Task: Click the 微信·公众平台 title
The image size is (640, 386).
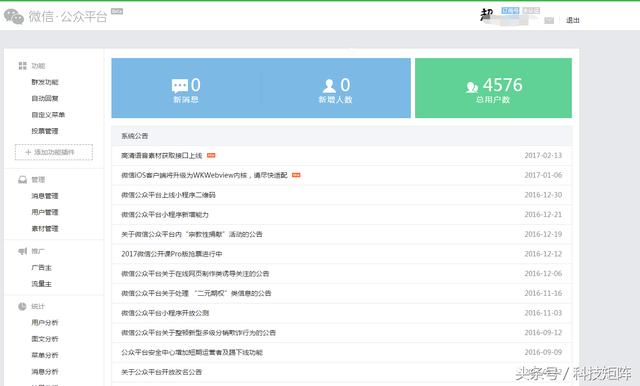Action: [x=68, y=16]
